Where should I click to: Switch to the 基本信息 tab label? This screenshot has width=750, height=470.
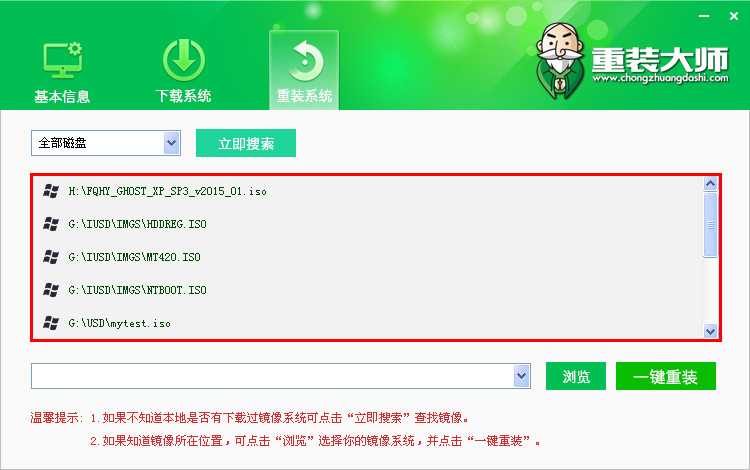click(x=62, y=97)
